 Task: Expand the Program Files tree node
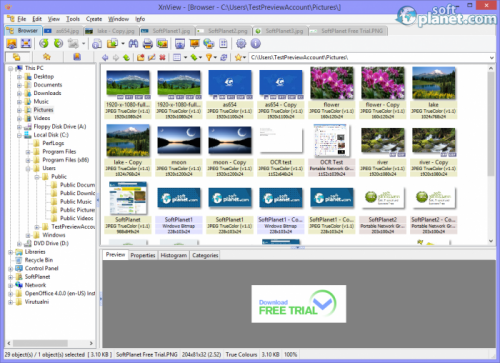[x=28, y=152]
